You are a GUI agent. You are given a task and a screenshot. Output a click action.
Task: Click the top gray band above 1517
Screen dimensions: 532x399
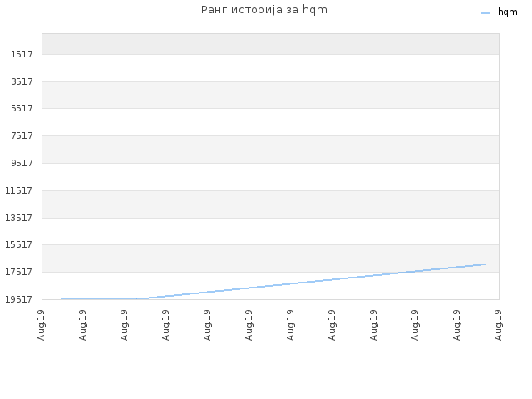[x=270, y=44]
